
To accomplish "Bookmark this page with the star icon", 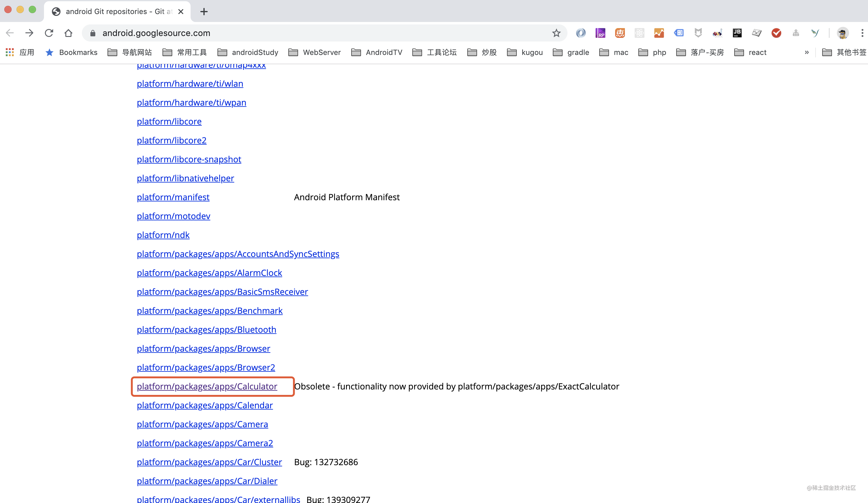I will (556, 33).
